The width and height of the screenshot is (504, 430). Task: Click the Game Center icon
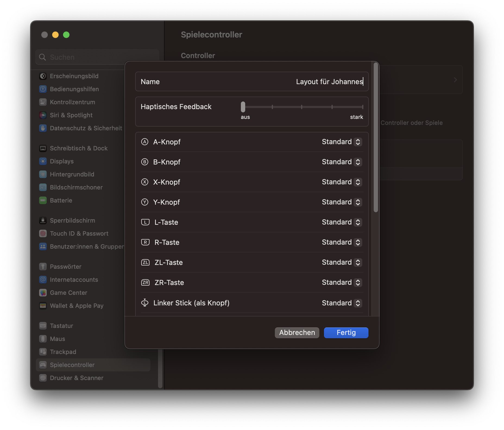point(43,293)
